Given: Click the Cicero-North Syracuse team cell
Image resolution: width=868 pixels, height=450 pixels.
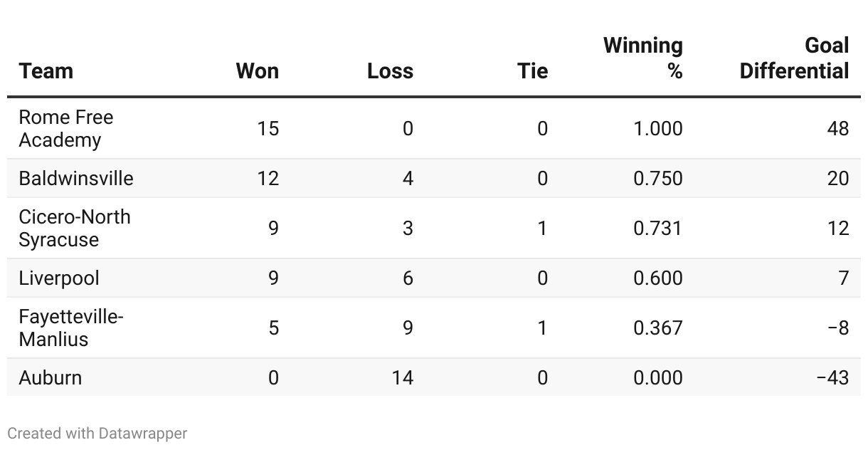Looking at the screenshot, I should [75, 228].
